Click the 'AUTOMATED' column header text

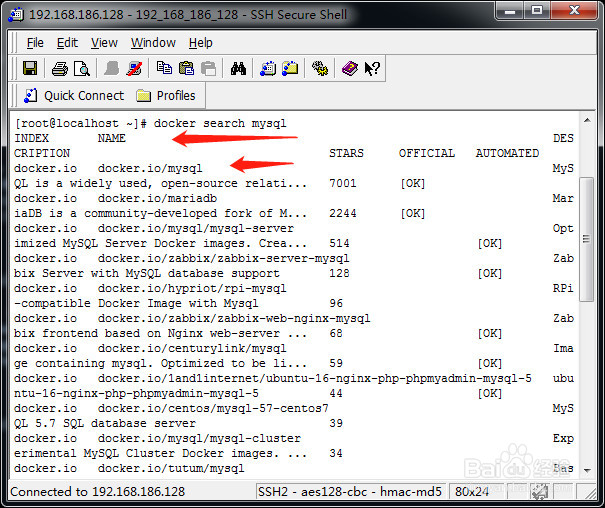click(507, 153)
